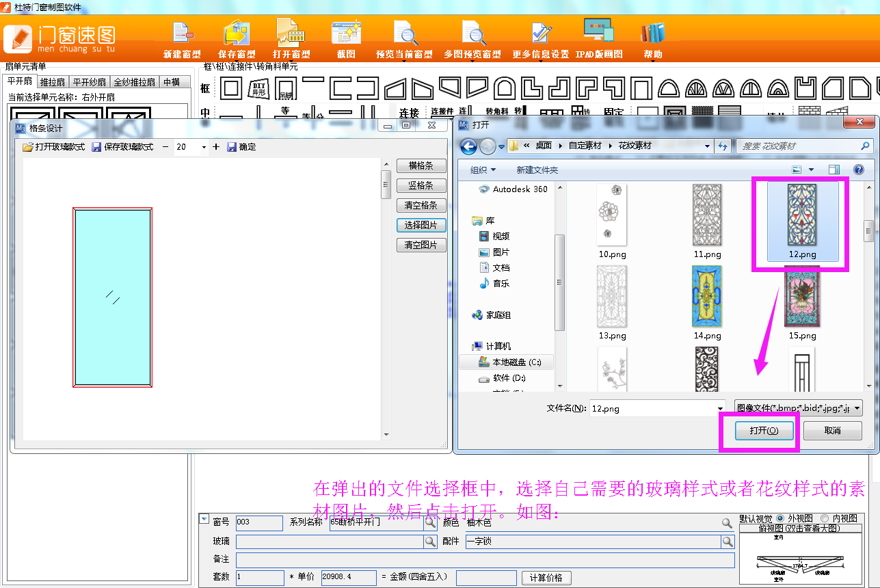The height and width of the screenshot is (588, 880).
Task: Select the DIY异形 frame icon
Action: (x=258, y=88)
